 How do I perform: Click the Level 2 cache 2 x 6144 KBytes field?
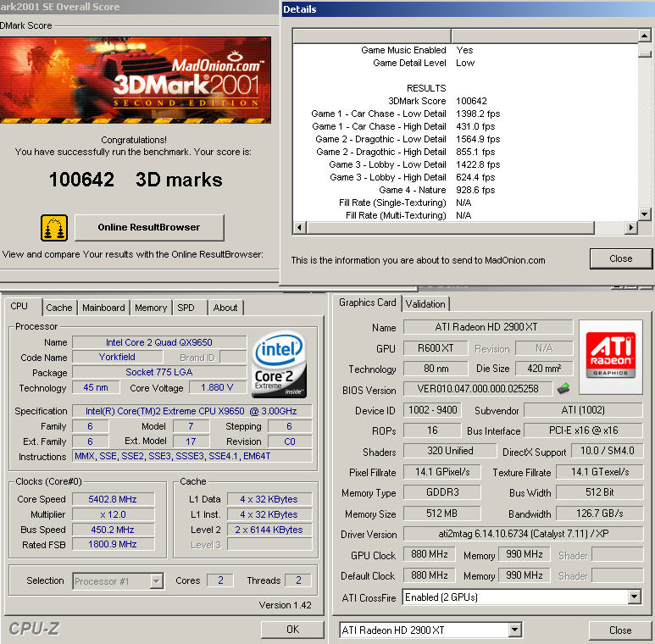[x=269, y=530]
